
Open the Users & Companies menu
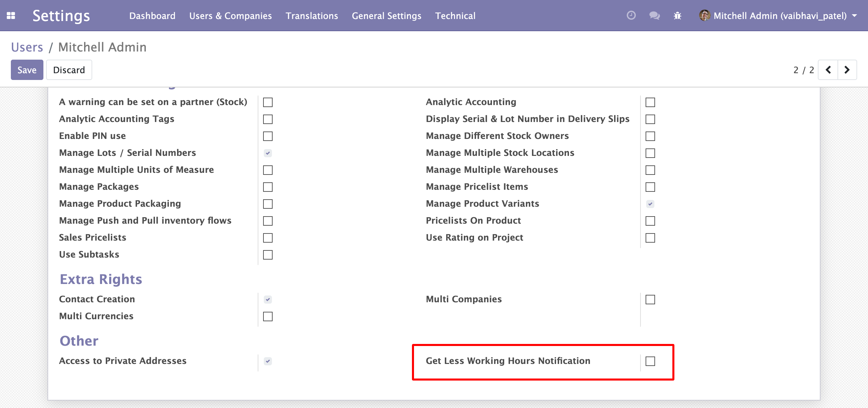coord(230,16)
